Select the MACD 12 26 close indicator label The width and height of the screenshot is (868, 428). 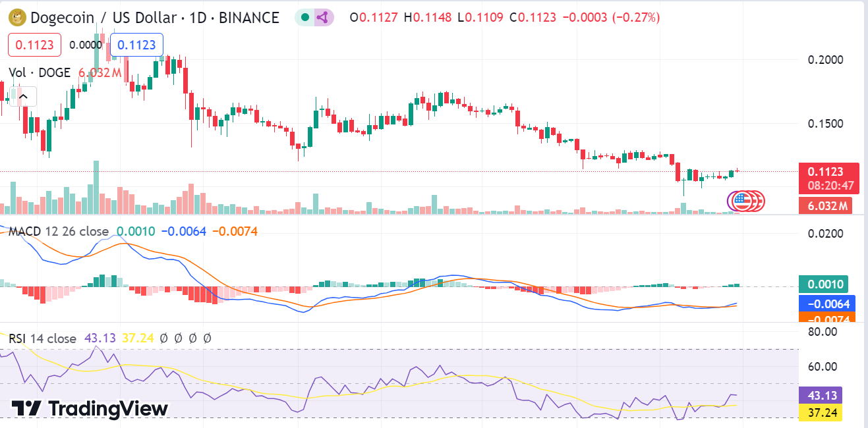coord(59,232)
